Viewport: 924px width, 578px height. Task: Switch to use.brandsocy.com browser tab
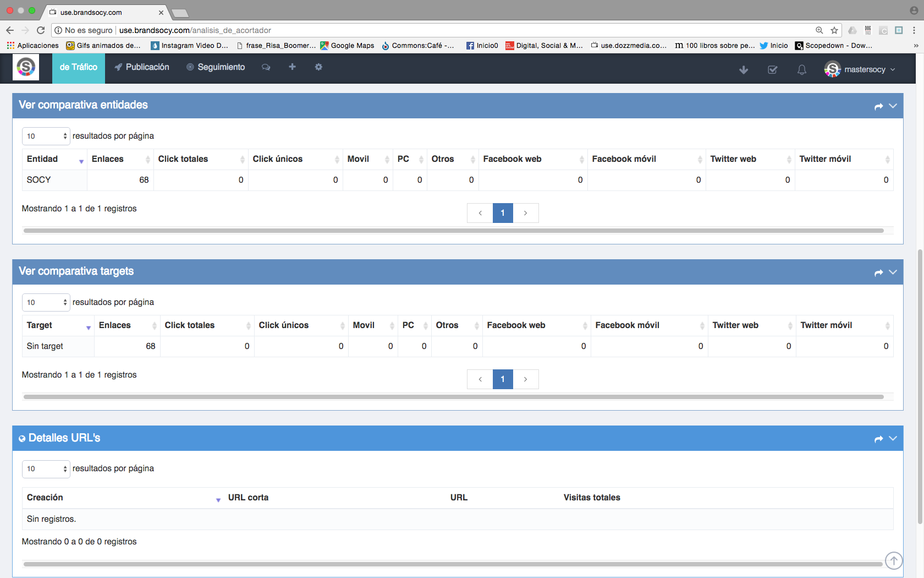point(105,12)
